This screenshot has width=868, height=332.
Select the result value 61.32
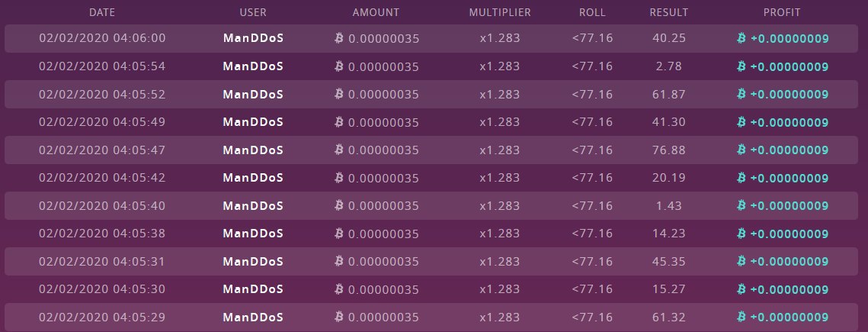pos(668,317)
